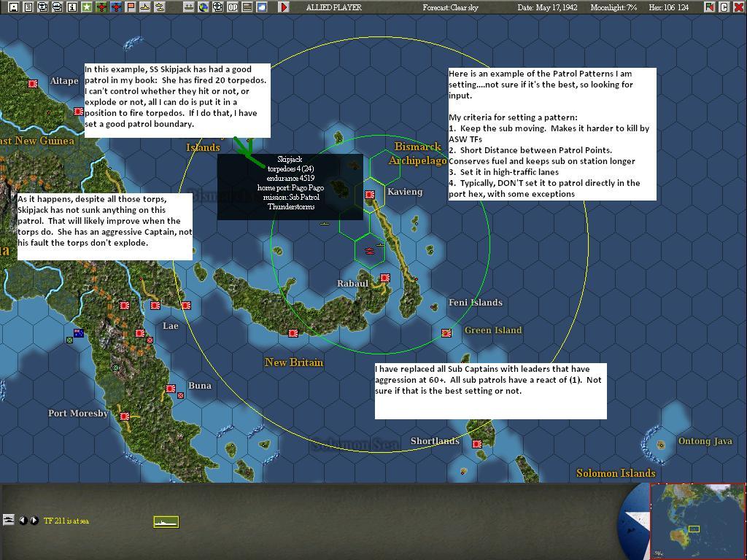The width and height of the screenshot is (747, 560).
Task: Click the globe toolbar icon
Action: [204, 7]
